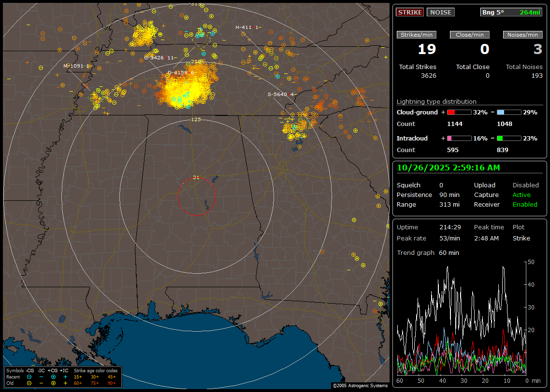The image size is (550, 392).
Task: Click the red STRIKE indicator button
Action: click(x=410, y=13)
